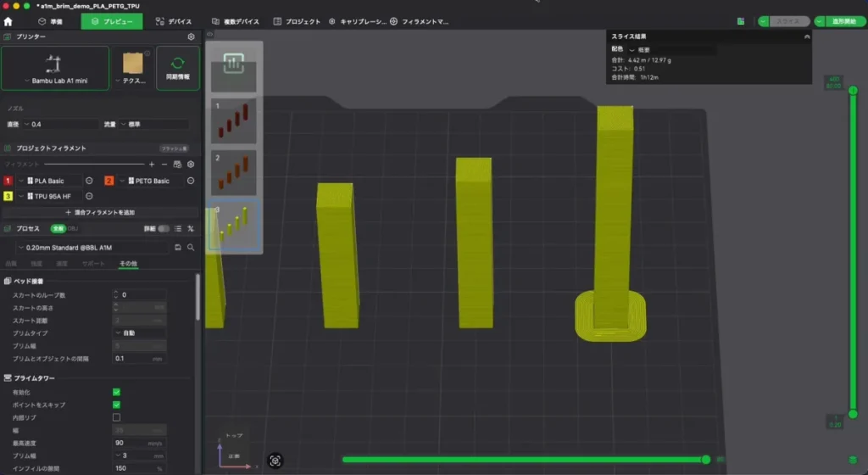Click the search icon beside process preset
The width and height of the screenshot is (868, 475).
(x=191, y=248)
